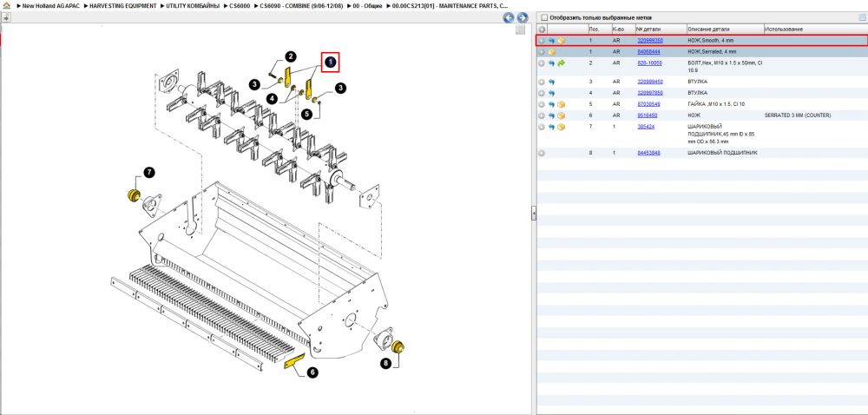Click blue arrow icon in position 6 НОЖ row
This screenshot has width=868, height=415.
point(552,115)
